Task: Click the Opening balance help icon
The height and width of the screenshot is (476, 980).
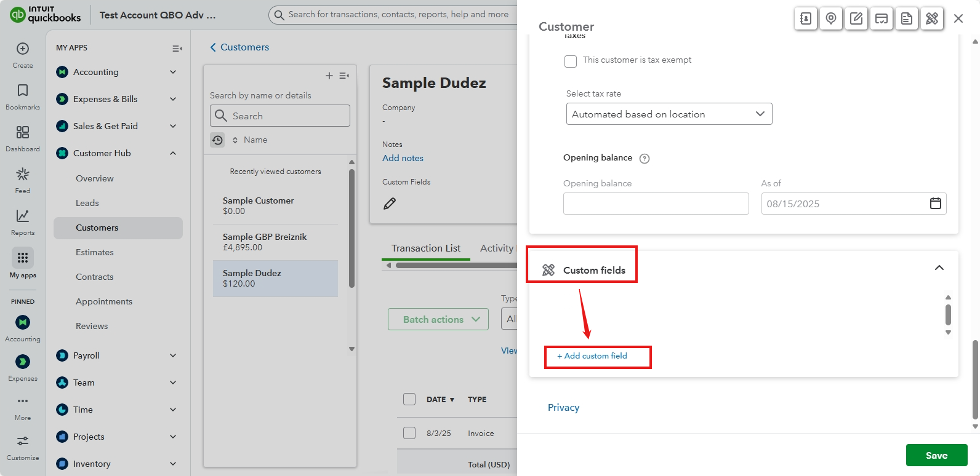Action: 645,159
